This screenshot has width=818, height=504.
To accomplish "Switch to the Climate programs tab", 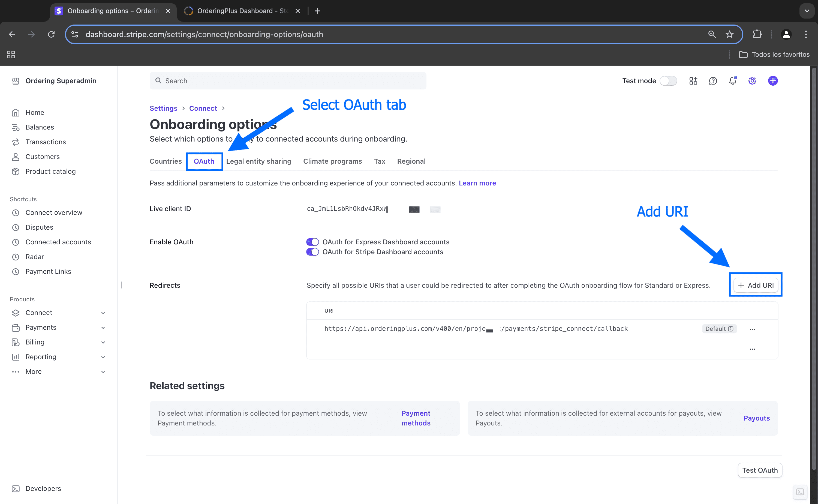I will (x=332, y=161).
